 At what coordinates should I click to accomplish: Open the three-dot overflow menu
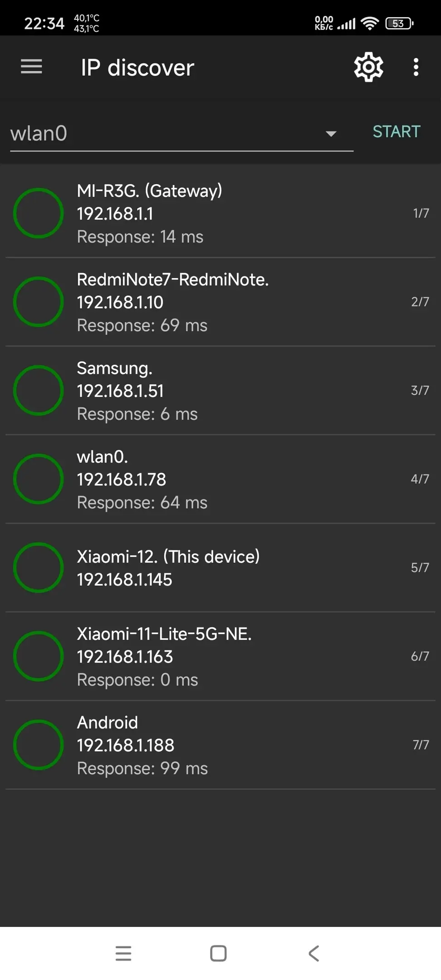tap(416, 67)
